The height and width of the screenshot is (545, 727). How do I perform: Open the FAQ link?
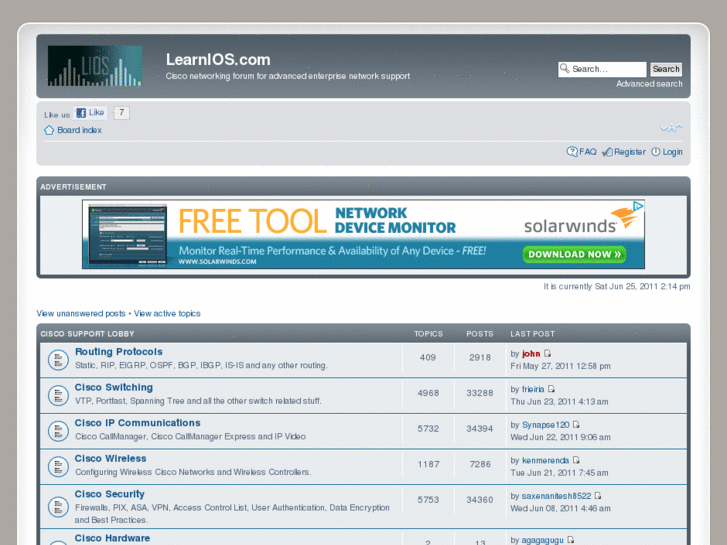(588, 152)
